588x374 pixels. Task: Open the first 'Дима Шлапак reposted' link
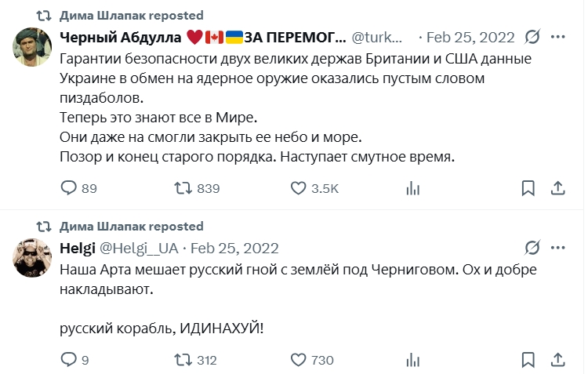point(131,15)
